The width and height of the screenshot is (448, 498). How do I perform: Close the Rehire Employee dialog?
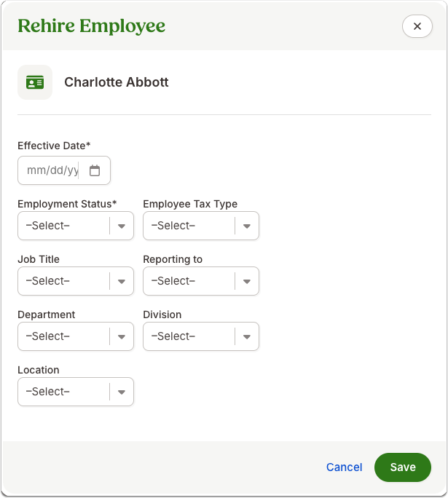417,26
